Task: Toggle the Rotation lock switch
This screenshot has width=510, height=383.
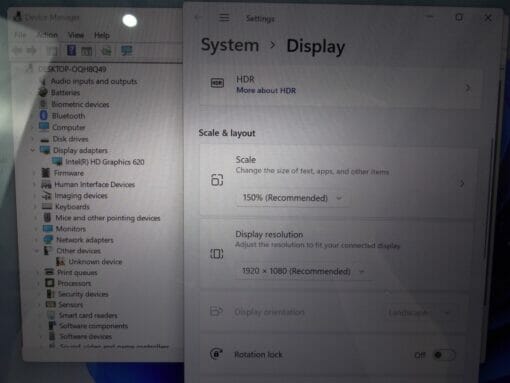Action: click(444, 355)
